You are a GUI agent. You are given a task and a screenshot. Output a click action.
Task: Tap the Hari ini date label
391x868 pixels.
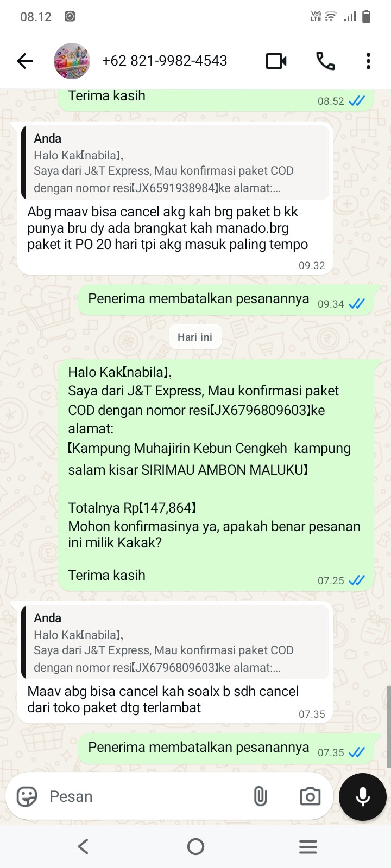195,337
